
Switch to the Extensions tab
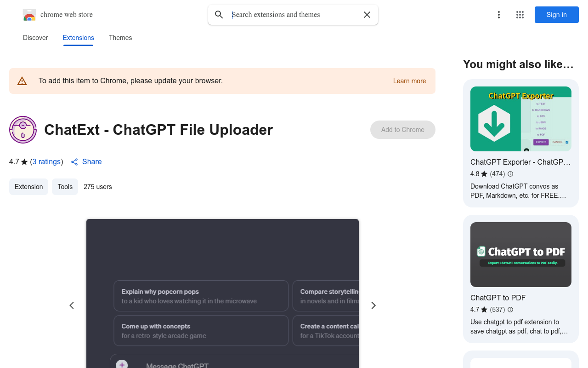pyautogui.click(x=79, y=38)
